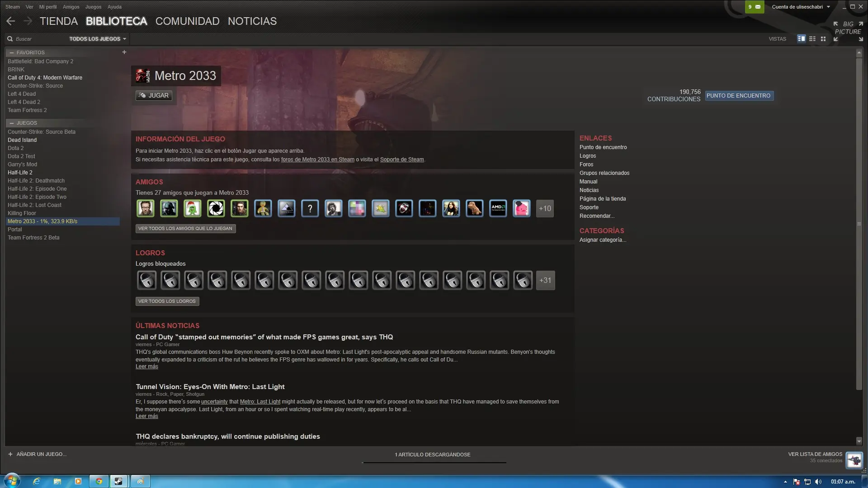Open the Windows Start orb
868x488 pixels.
click(x=12, y=480)
